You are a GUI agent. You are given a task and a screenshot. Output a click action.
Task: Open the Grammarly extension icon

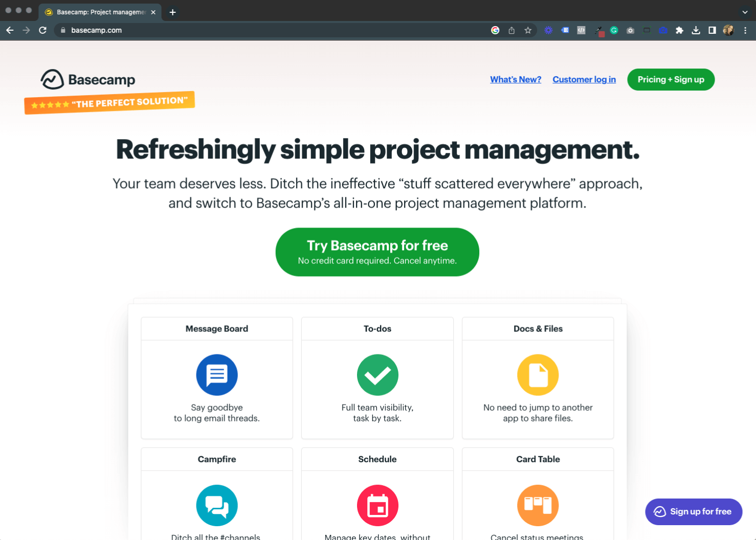pyautogui.click(x=614, y=30)
